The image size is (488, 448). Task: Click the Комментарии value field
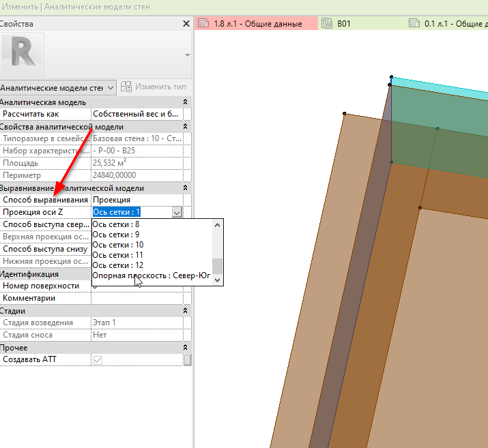(137, 298)
